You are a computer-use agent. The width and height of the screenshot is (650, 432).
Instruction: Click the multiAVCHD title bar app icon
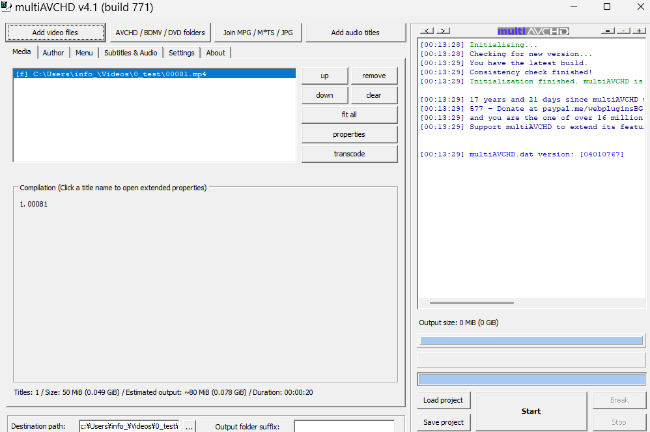coord(8,7)
